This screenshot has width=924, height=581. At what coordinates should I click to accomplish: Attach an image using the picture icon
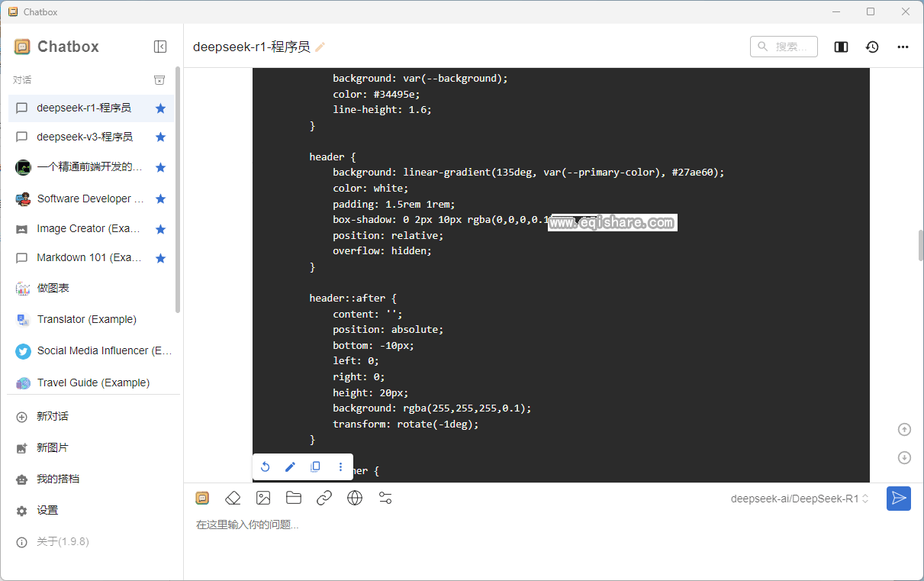click(263, 499)
